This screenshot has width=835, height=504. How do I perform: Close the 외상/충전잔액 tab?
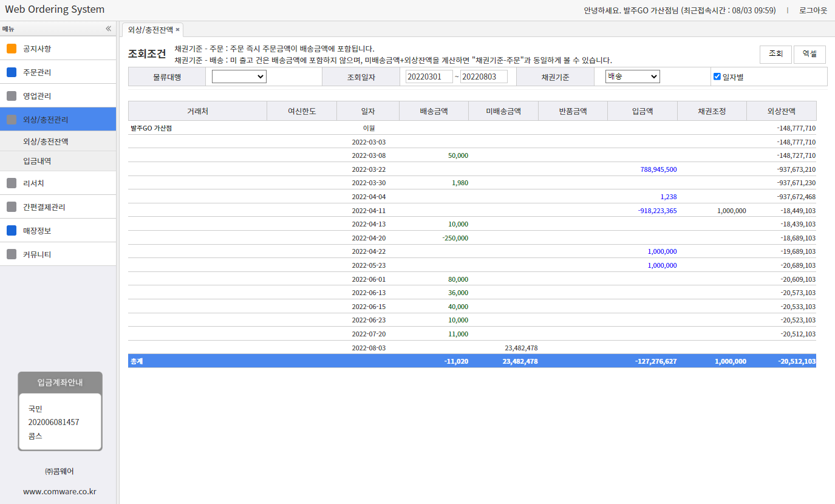(x=177, y=30)
